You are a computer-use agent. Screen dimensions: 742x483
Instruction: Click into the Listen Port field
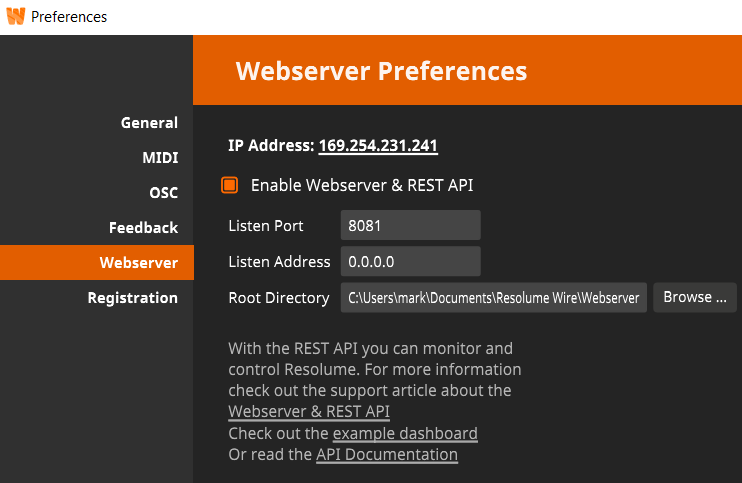click(x=410, y=225)
